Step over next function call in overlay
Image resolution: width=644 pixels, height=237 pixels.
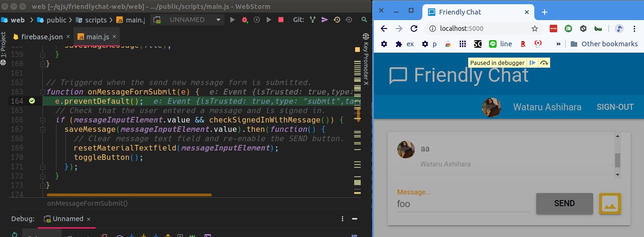(544, 63)
